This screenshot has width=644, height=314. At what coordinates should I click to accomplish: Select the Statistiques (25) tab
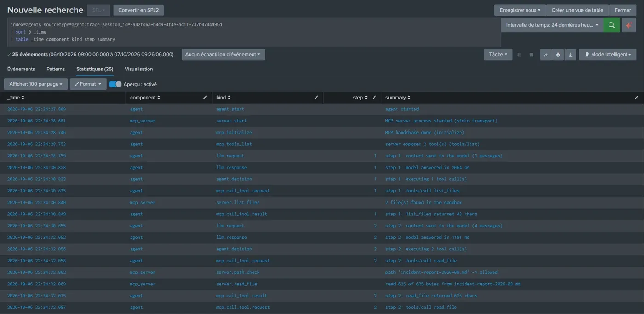[95, 69]
